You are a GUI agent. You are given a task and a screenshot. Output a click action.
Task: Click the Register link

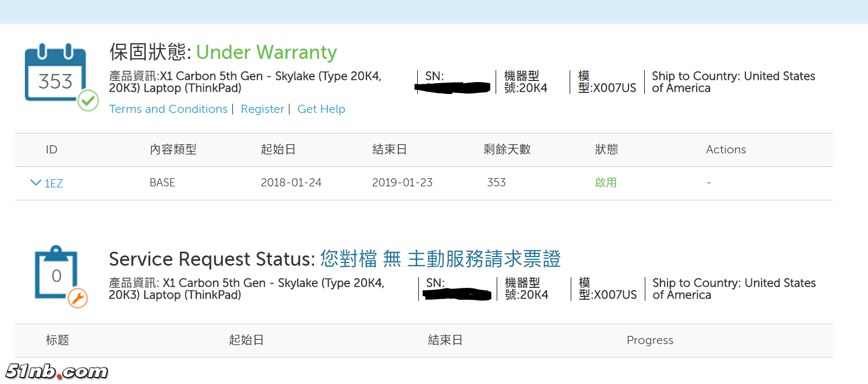pyautogui.click(x=262, y=109)
